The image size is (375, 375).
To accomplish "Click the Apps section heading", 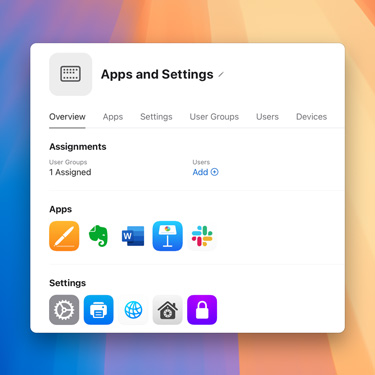I will tap(61, 209).
